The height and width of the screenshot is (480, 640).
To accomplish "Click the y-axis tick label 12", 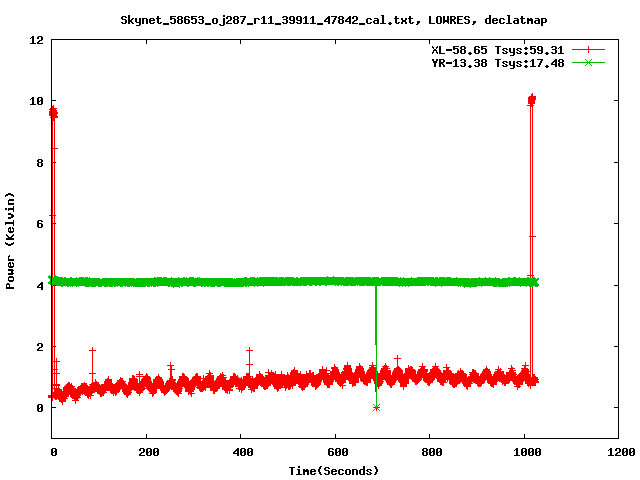I will point(36,40).
